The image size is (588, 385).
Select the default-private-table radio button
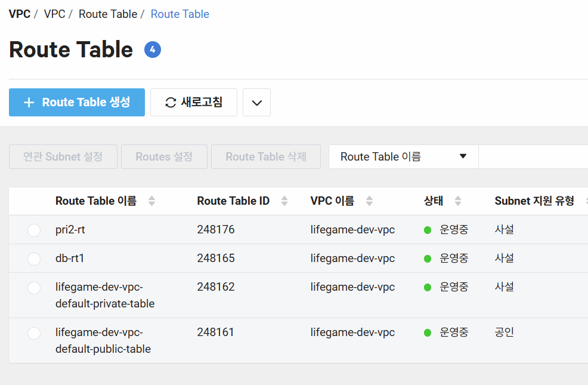(34, 288)
